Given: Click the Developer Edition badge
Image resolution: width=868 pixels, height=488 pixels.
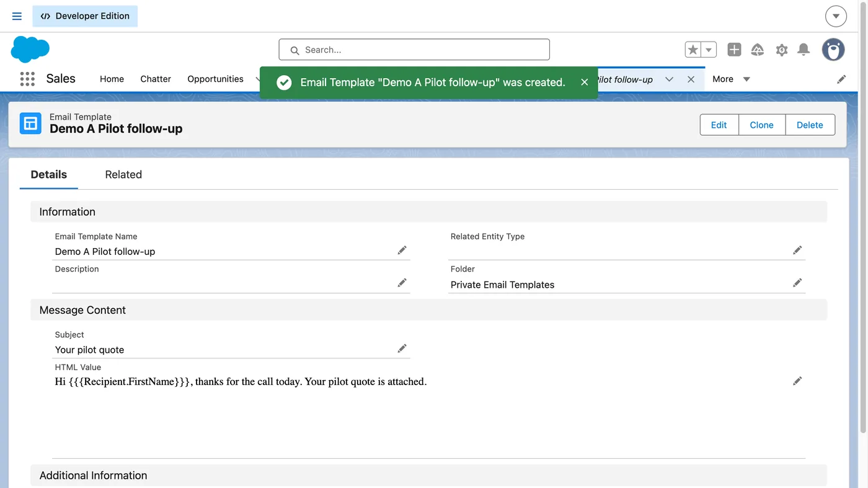Looking at the screenshot, I should tap(85, 16).
